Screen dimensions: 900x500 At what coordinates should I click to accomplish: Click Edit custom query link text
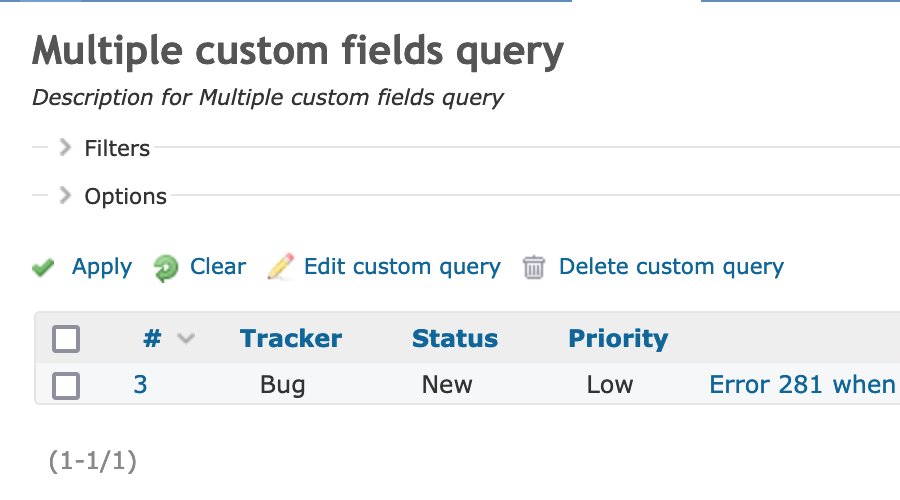point(402,268)
